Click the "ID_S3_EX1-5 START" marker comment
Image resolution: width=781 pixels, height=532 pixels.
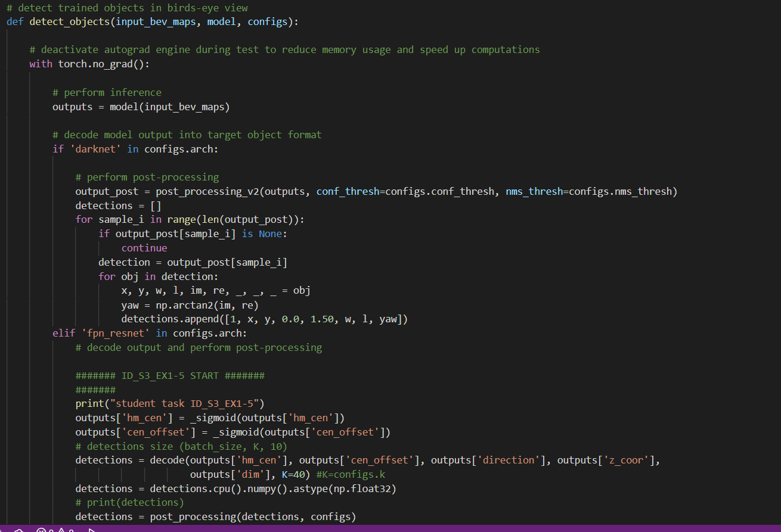(x=170, y=376)
